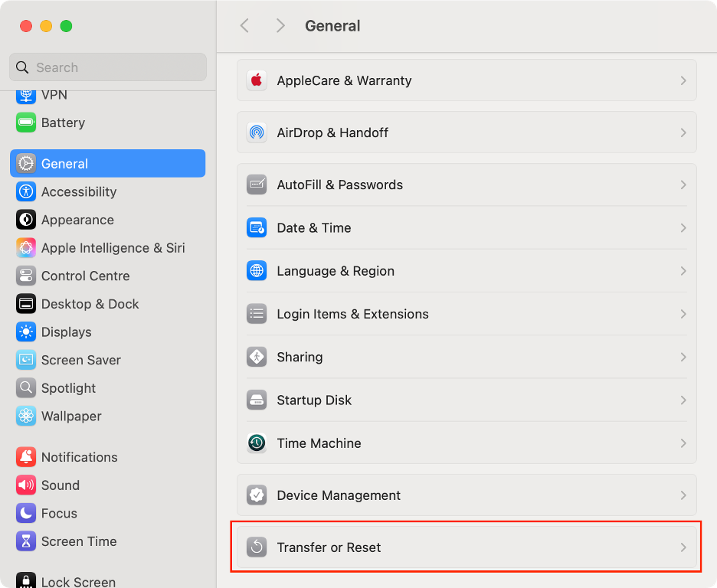Open Accessibility settings via its sidebar icon

click(x=25, y=191)
